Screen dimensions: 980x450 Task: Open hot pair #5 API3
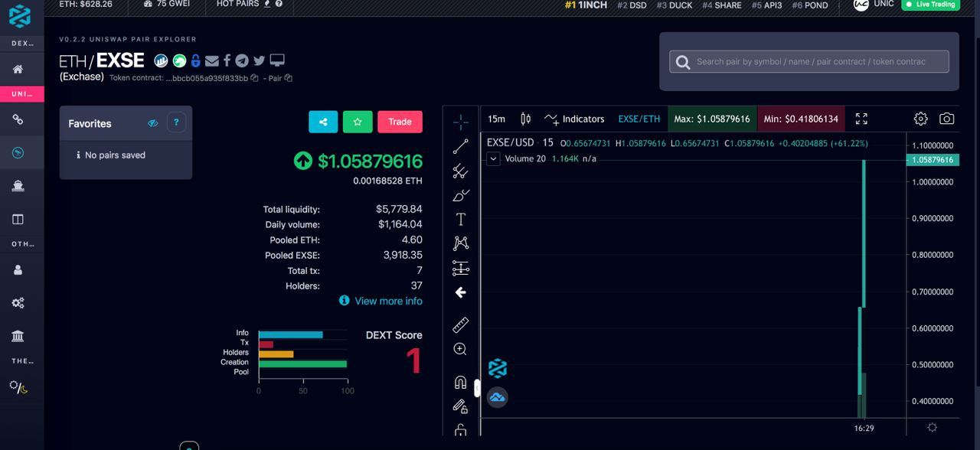[x=766, y=5]
